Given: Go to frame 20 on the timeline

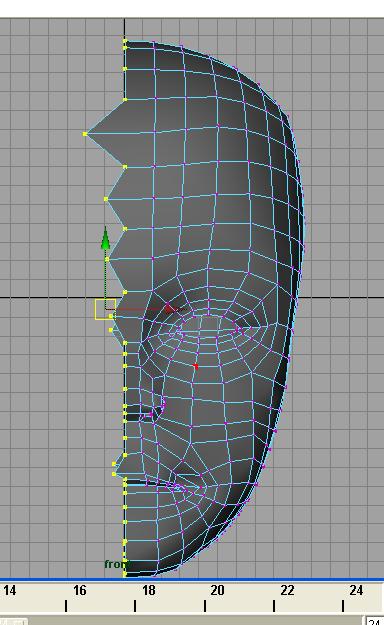Looking at the screenshot, I should [217, 590].
